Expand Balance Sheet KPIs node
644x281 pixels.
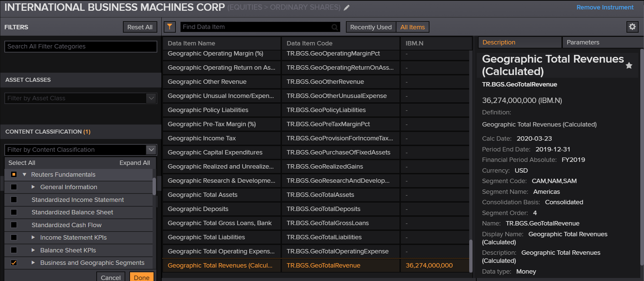(x=33, y=250)
